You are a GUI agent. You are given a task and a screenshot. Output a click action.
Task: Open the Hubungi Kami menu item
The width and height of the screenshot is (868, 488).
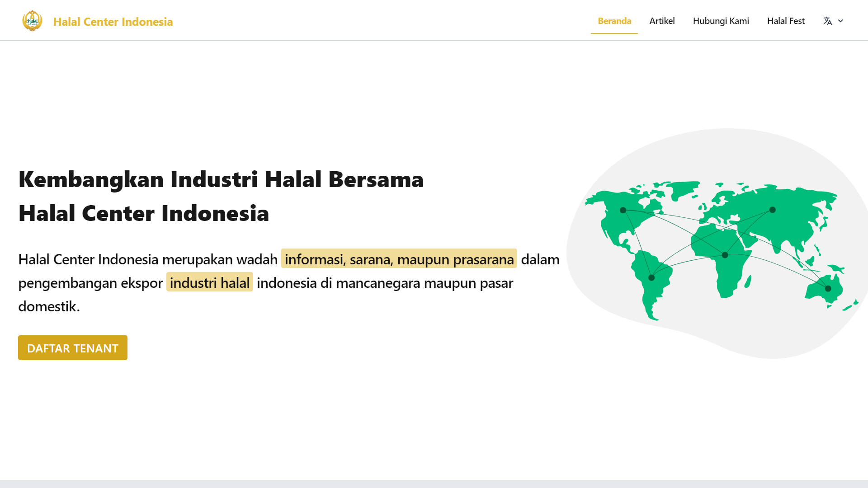(x=721, y=21)
